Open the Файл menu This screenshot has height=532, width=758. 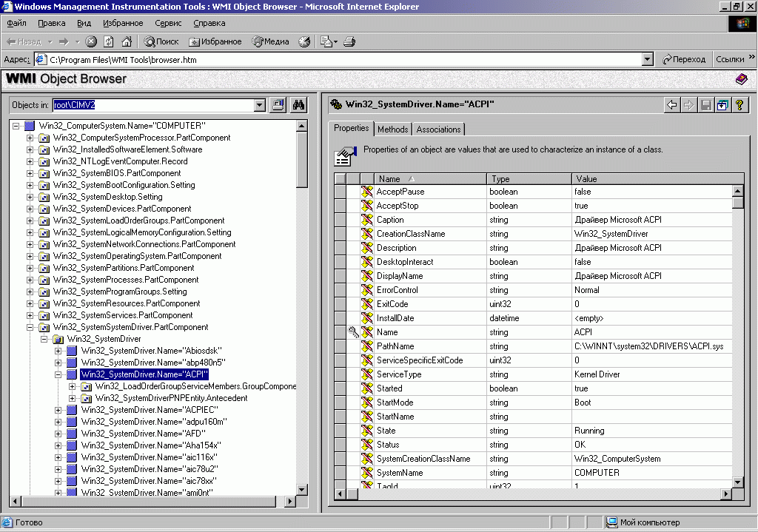(x=16, y=23)
